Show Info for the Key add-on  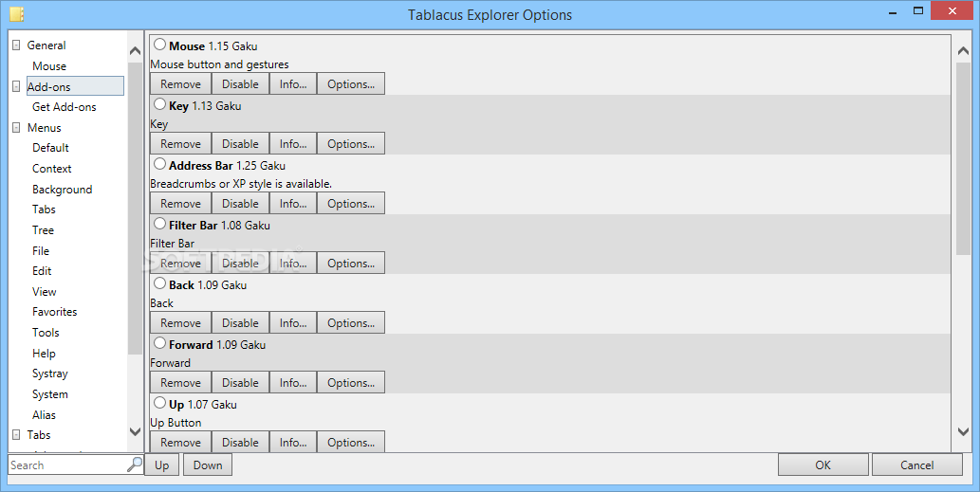(293, 143)
